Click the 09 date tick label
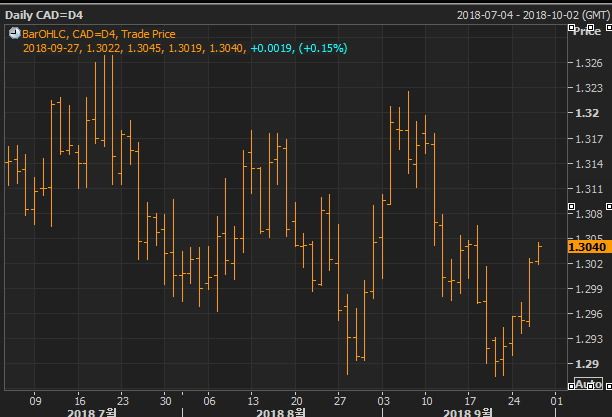The height and width of the screenshot is (417, 612). [35, 401]
